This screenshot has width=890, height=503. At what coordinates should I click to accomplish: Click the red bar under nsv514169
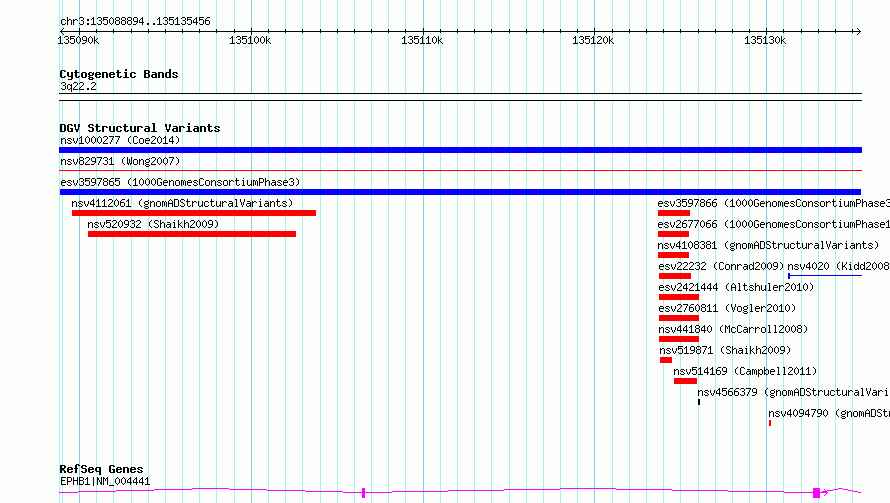click(685, 381)
